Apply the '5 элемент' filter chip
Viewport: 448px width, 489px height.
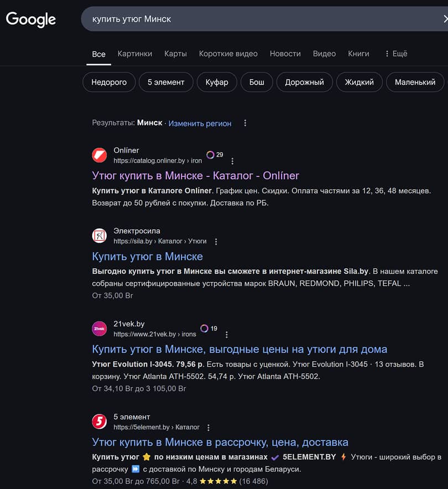click(x=166, y=82)
